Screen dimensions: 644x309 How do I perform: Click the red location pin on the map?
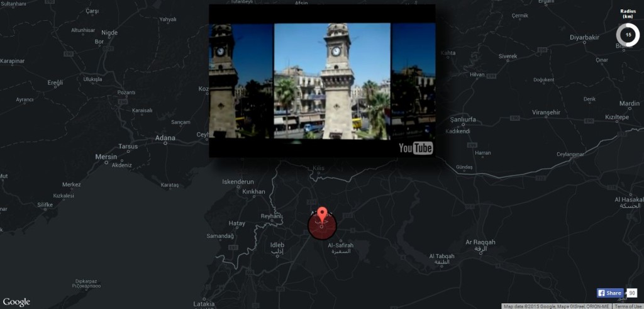coord(322,215)
